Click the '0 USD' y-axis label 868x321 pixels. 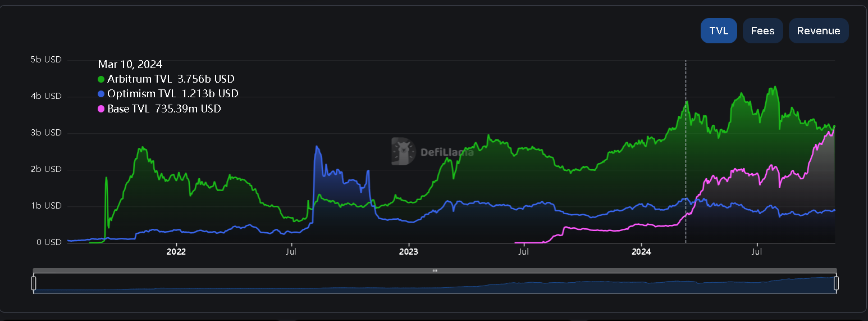click(49, 242)
